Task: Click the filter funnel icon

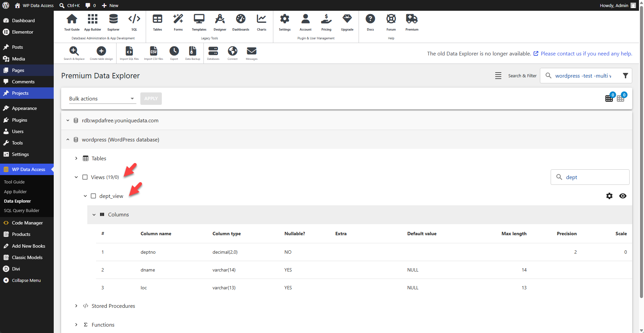Action: pos(626,76)
